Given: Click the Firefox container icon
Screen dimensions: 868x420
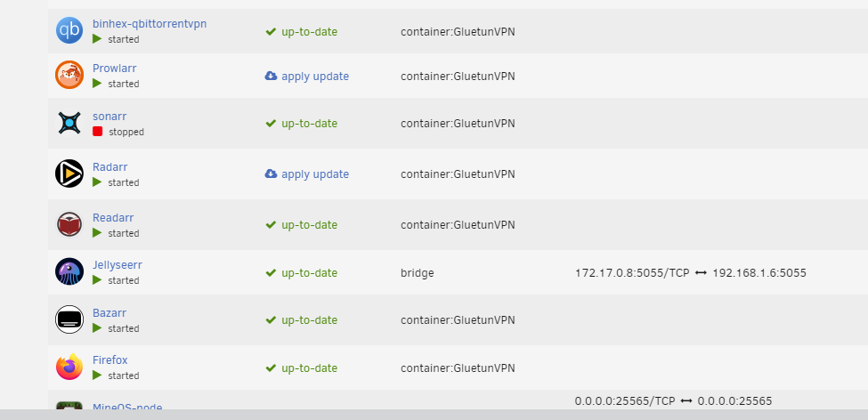Looking at the screenshot, I should tap(69, 367).
